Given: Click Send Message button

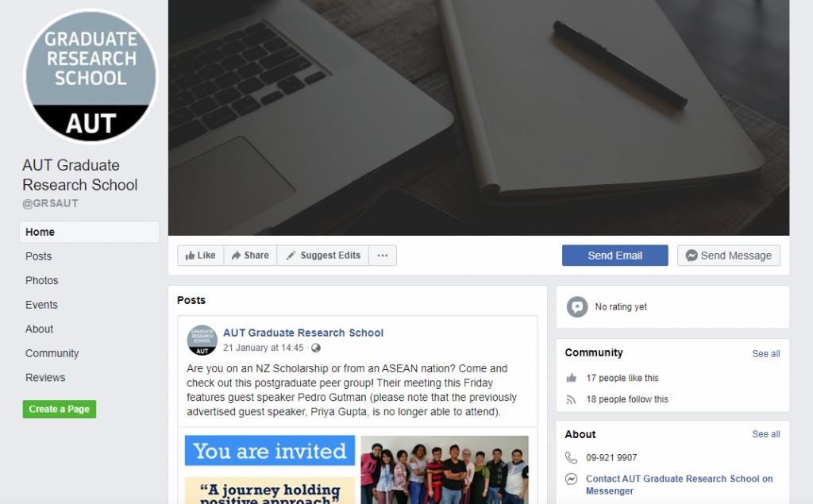Looking at the screenshot, I should point(729,256).
